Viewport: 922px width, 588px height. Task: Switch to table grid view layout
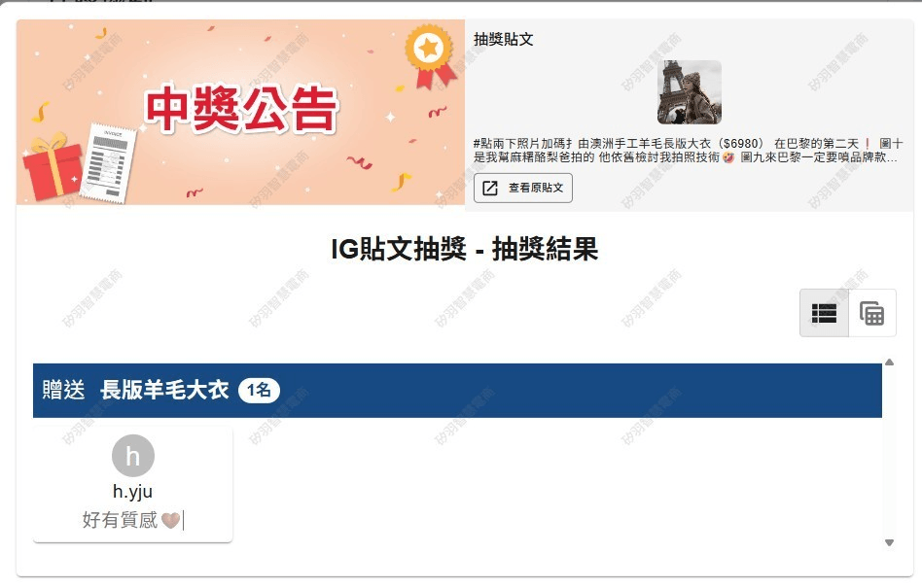[x=872, y=313]
